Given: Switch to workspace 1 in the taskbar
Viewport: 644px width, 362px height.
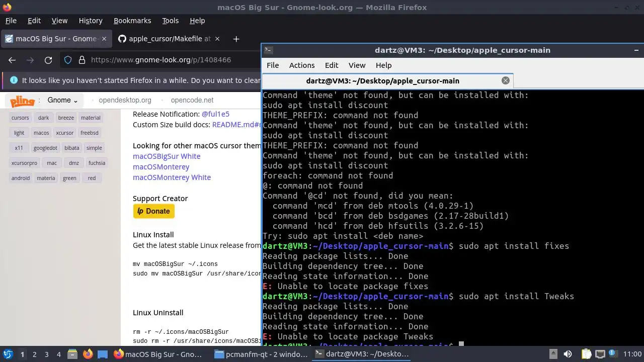Looking at the screenshot, I should (22, 354).
